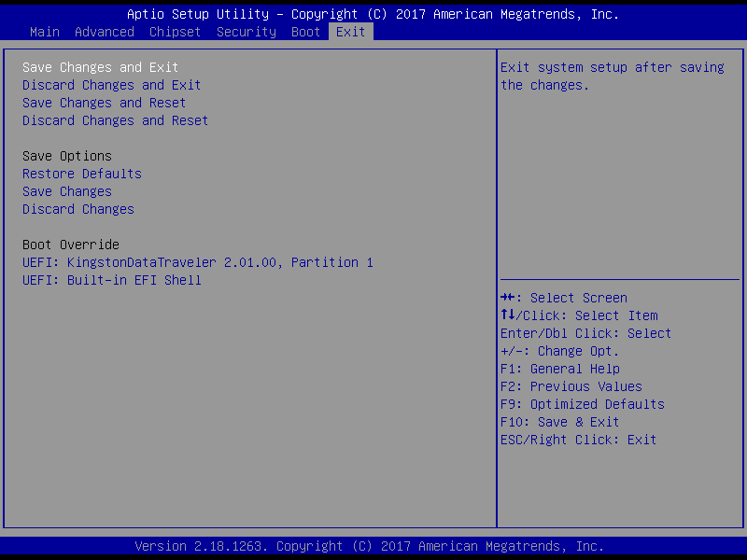This screenshot has width=747, height=560.
Task: Click the F9: Optimized Defaults line
Action: (x=583, y=404)
